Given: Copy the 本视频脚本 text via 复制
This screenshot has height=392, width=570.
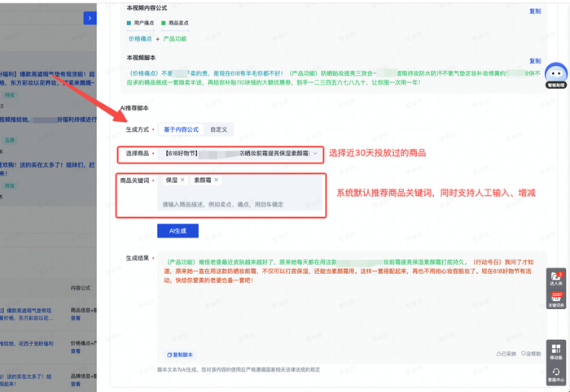Looking at the screenshot, I should [x=535, y=61].
